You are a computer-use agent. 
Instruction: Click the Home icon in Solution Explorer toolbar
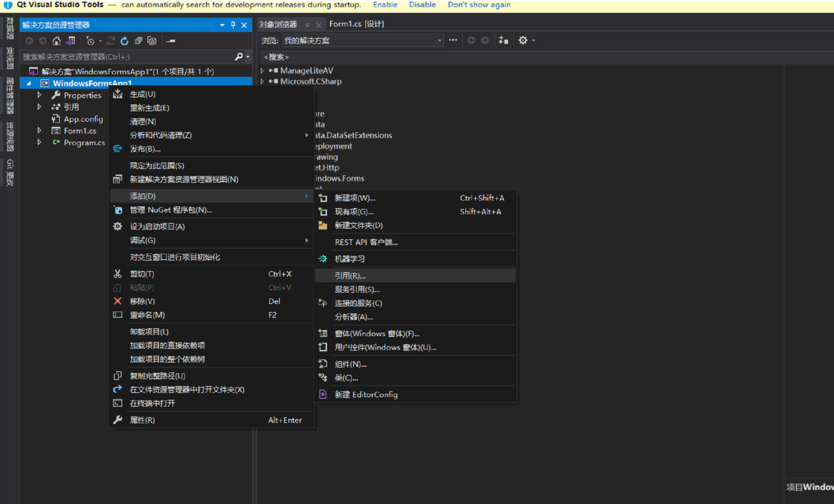[x=56, y=41]
